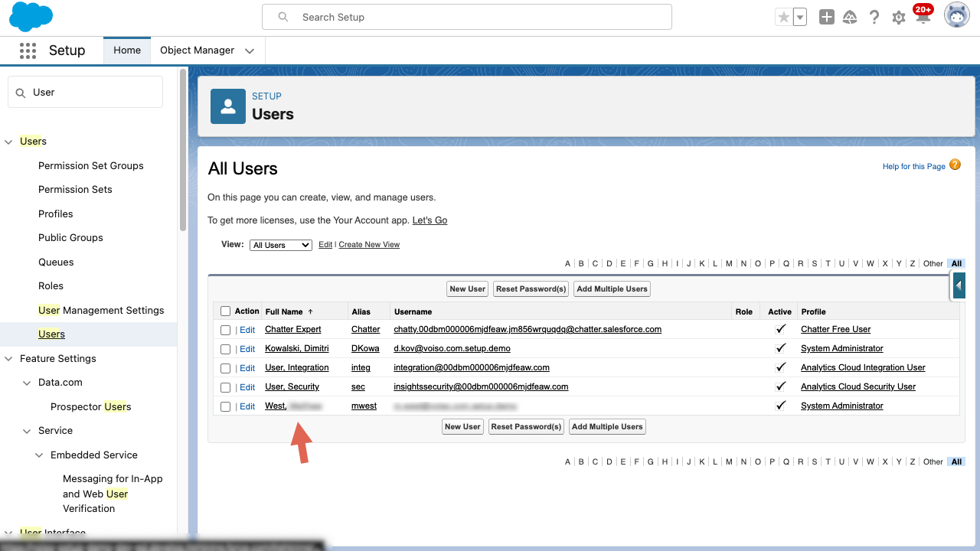Open Permission Sets in sidebar
980x551 pixels.
coord(75,190)
